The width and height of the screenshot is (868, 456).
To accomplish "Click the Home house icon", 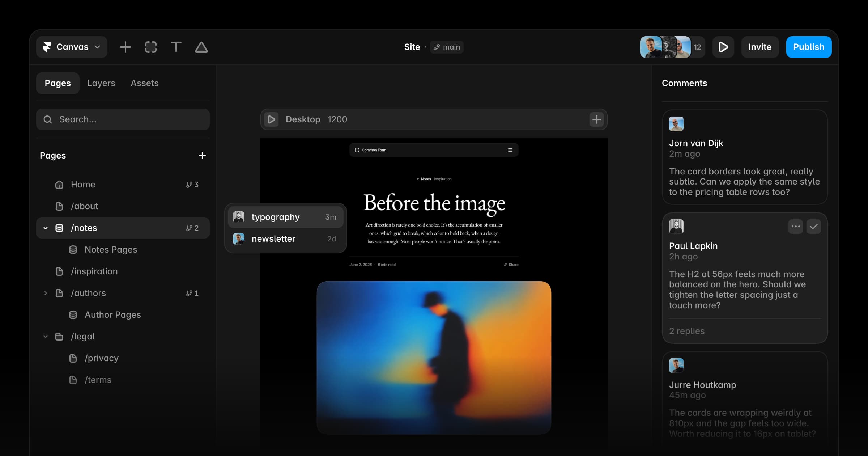I will [x=59, y=185].
